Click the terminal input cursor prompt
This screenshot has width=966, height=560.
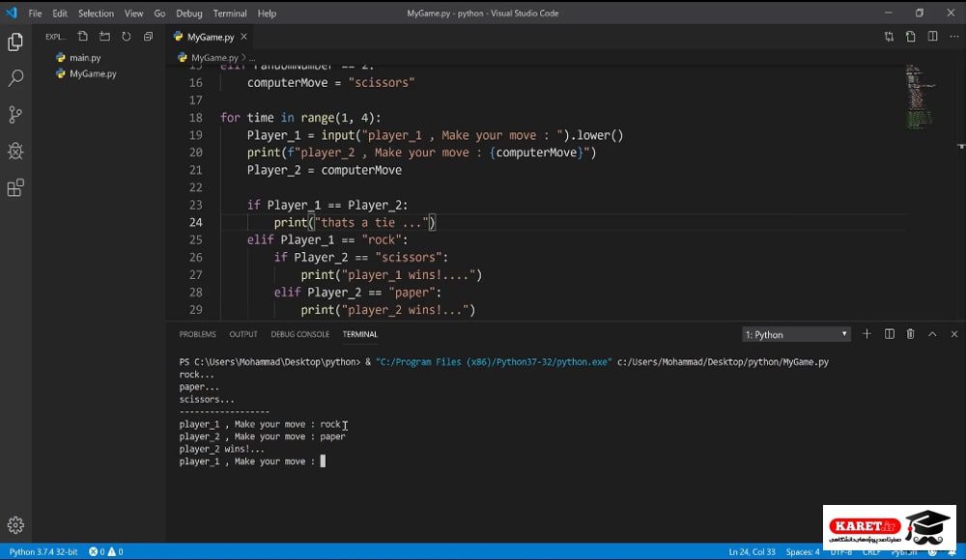(323, 461)
